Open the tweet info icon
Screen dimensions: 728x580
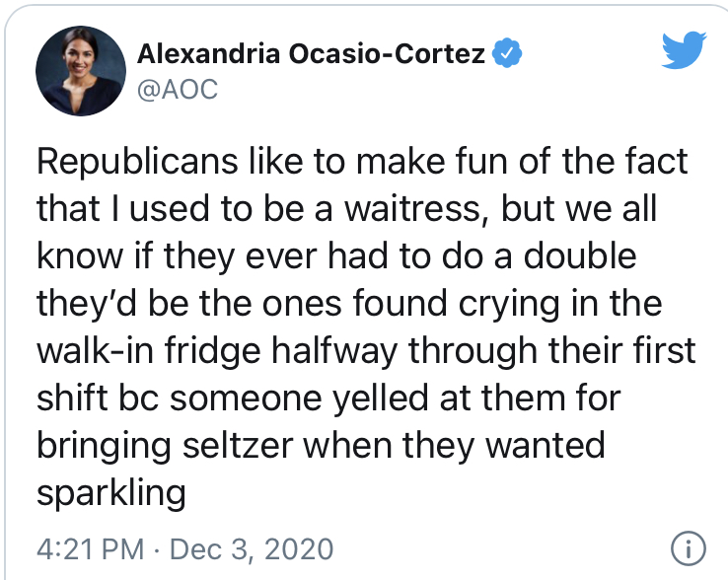click(x=689, y=548)
